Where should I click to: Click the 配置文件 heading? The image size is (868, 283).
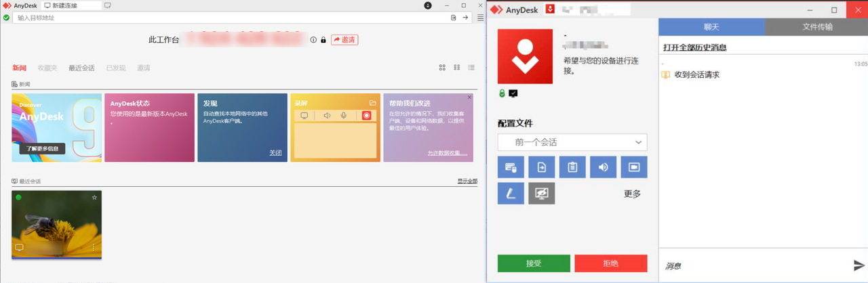[x=515, y=123]
